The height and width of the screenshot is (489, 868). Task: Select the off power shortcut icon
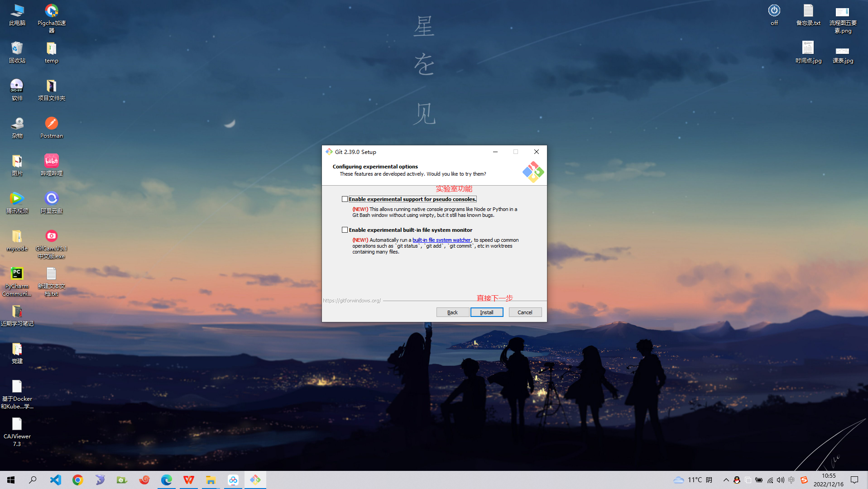click(x=774, y=15)
